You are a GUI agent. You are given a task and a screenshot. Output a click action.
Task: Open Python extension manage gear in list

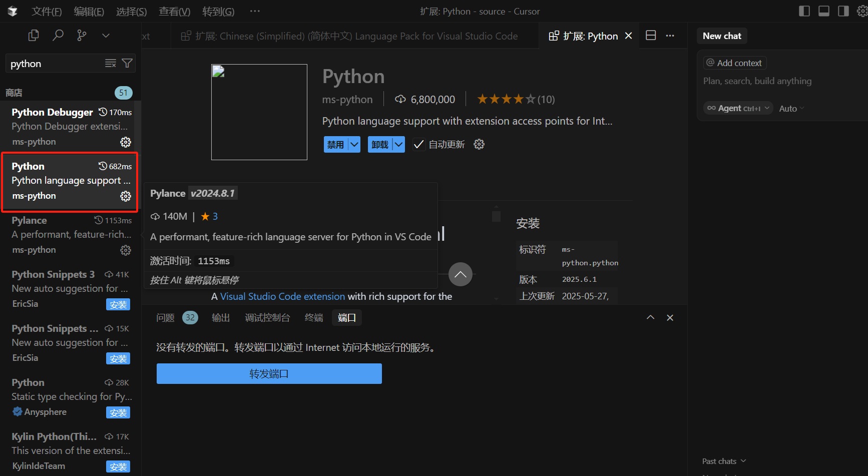coord(126,196)
